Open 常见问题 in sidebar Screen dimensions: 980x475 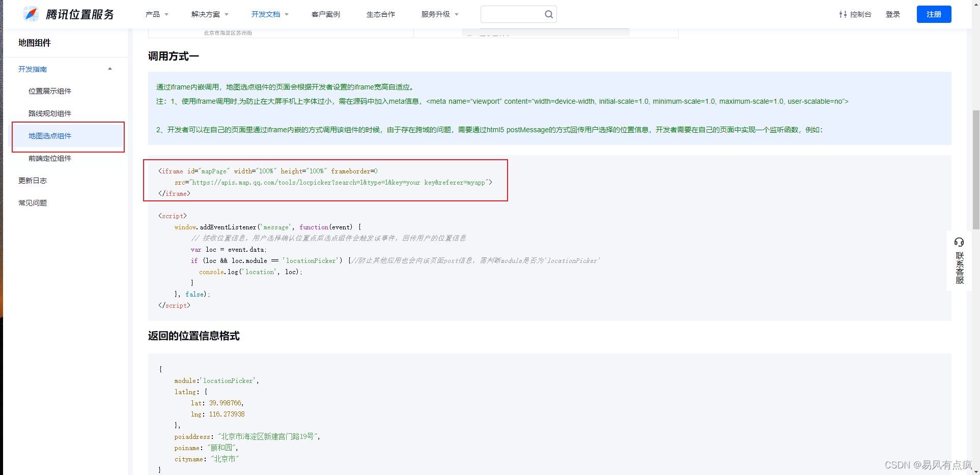[x=33, y=203]
